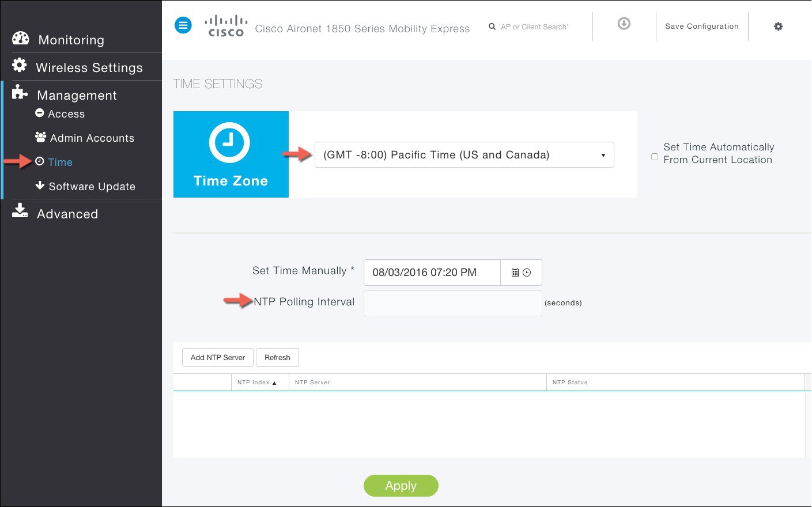The height and width of the screenshot is (507, 812).
Task: Open the settings gear icon in header
Action: click(x=778, y=27)
